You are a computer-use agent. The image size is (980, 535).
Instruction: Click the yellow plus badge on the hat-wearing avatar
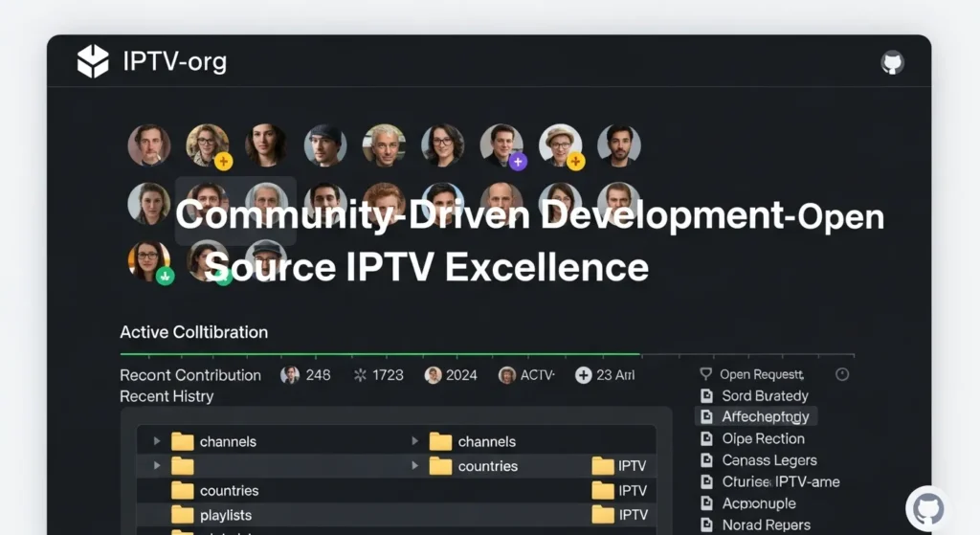[575, 161]
